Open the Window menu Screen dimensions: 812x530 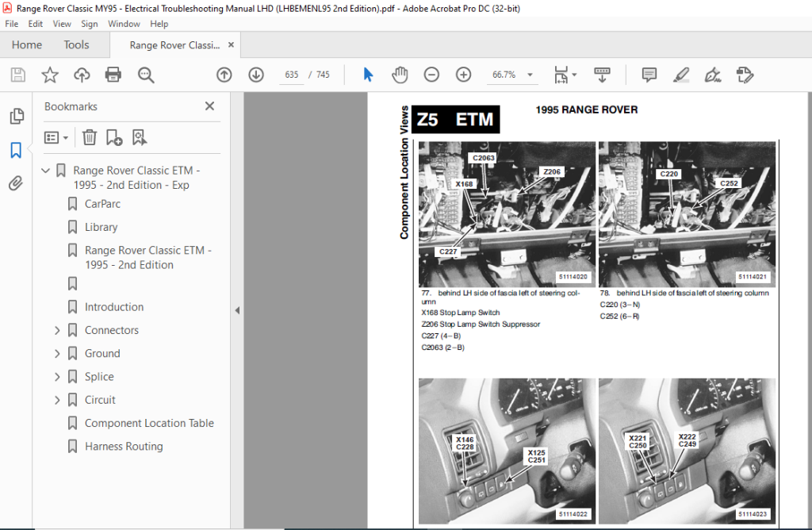(124, 24)
